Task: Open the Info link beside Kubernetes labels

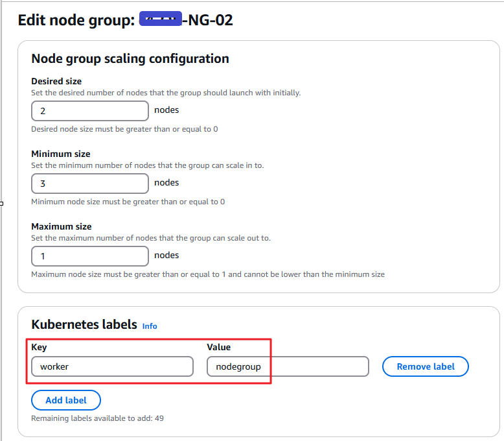Action: (x=150, y=326)
